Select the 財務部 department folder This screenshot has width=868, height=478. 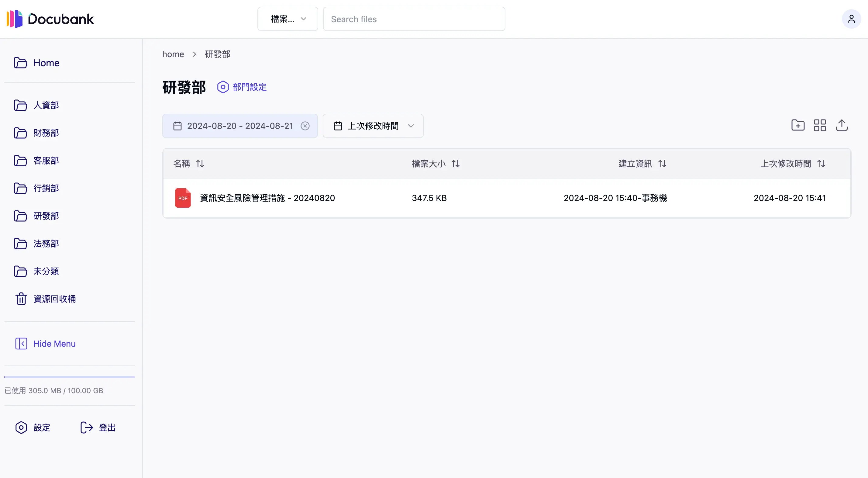pyautogui.click(x=46, y=133)
